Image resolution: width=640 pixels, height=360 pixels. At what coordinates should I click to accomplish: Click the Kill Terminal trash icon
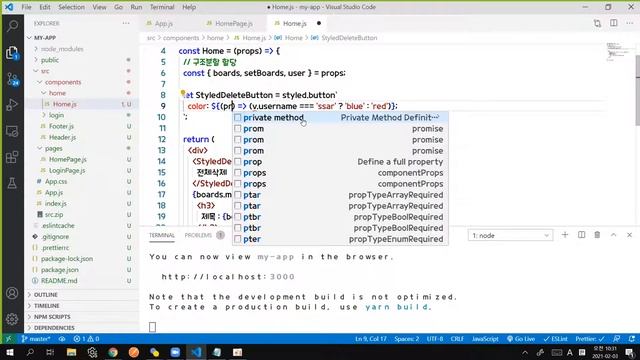pyautogui.click(x=597, y=235)
